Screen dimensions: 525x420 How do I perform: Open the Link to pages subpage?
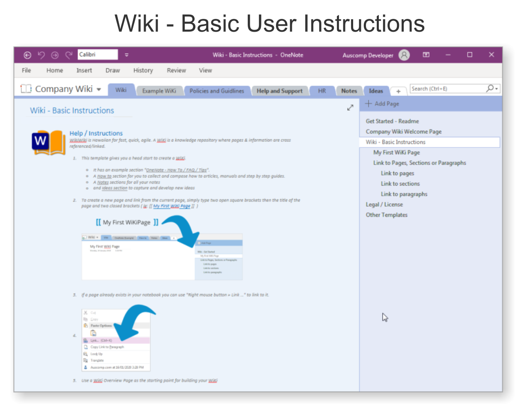tap(398, 173)
